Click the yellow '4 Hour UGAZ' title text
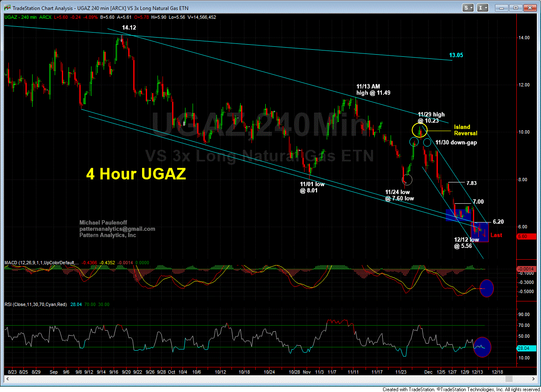The height and width of the screenshot is (392, 541). pyautogui.click(x=136, y=174)
